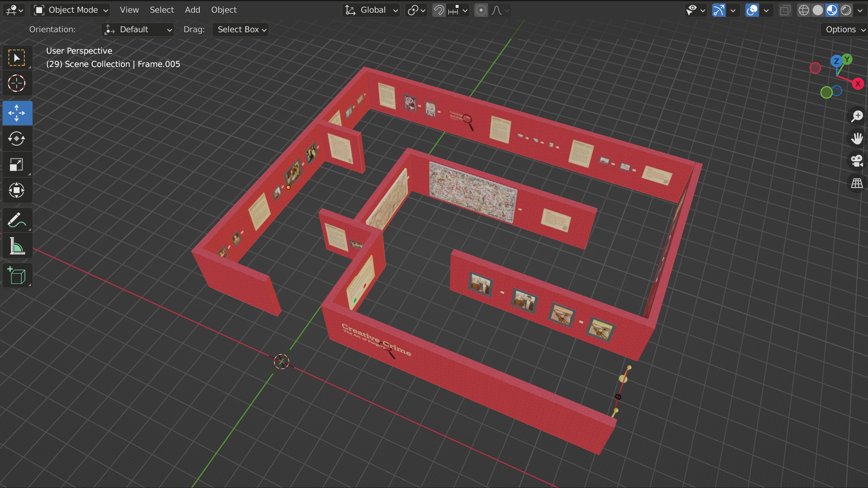
Task: Click the 3D cursor at world origin
Action: coord(281,362)
